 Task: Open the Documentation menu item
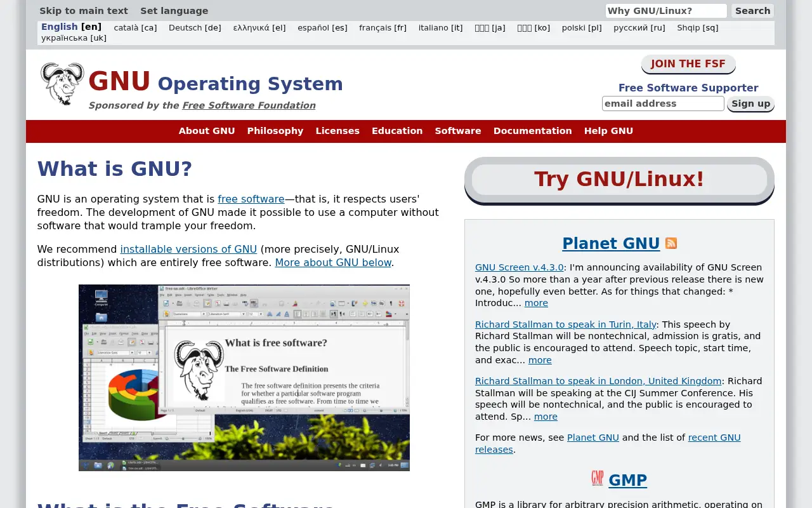[533, 131]
